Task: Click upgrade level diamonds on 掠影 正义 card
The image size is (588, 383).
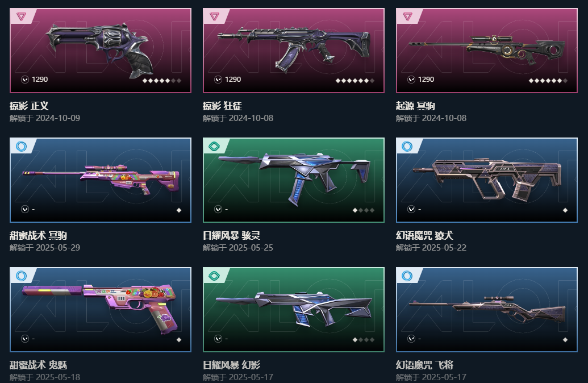Action: click(x=161, y=81)
